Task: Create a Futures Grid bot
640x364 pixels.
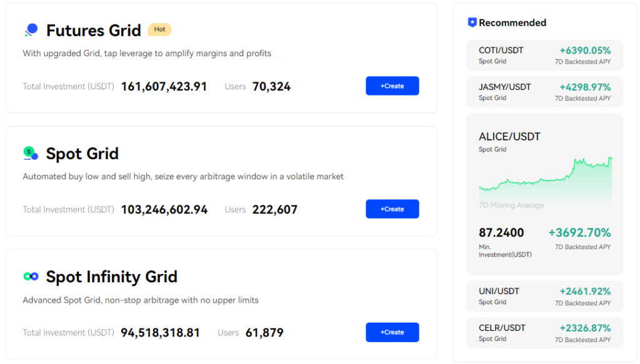Action: click(392, 86)
